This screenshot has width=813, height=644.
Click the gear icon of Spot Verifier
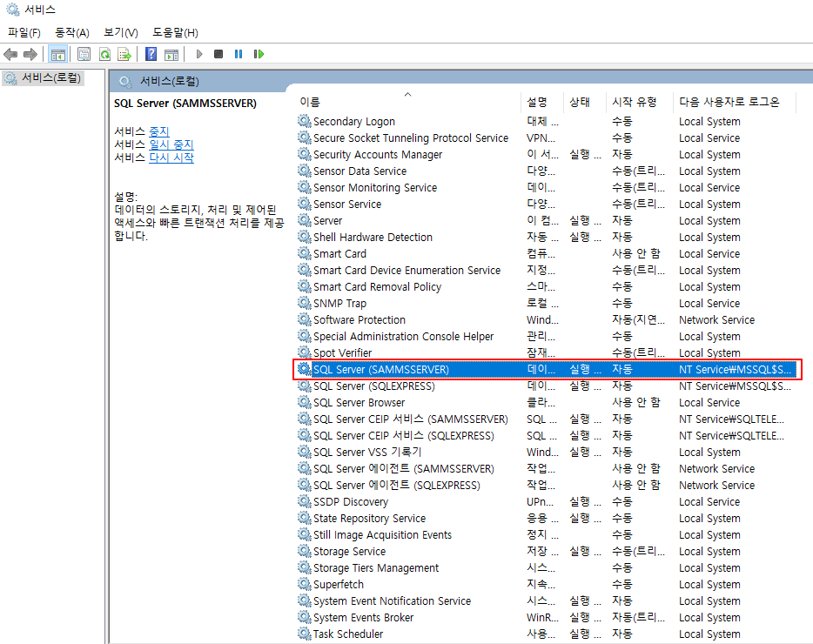(305, 352)
